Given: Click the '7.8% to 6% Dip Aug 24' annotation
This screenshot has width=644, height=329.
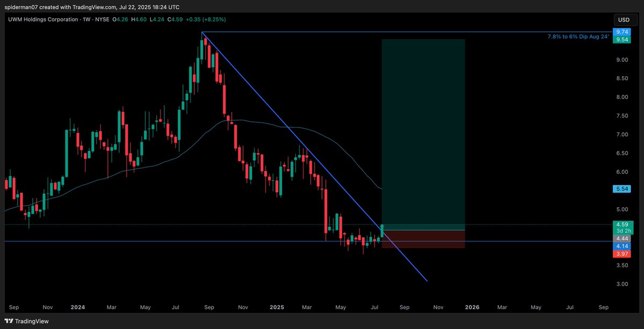Looking at the screenshot, I should click(x=579, y=36).
